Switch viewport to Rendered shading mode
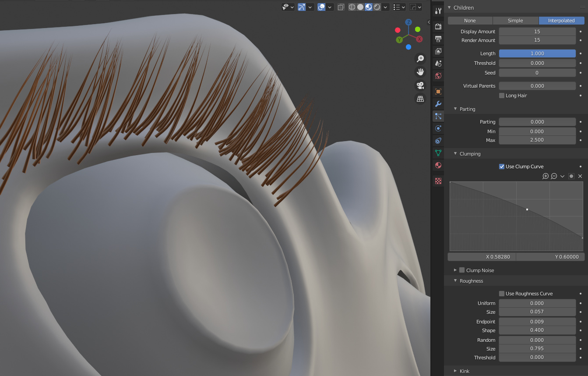Screen dimensions: 588x376 point(376,7)
